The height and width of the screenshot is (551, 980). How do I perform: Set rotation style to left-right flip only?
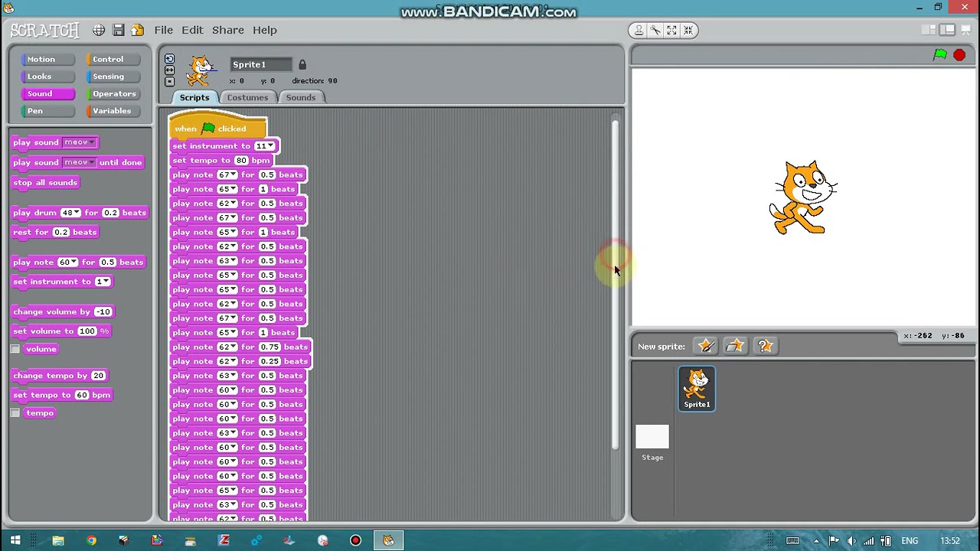[x=169, y=70]
